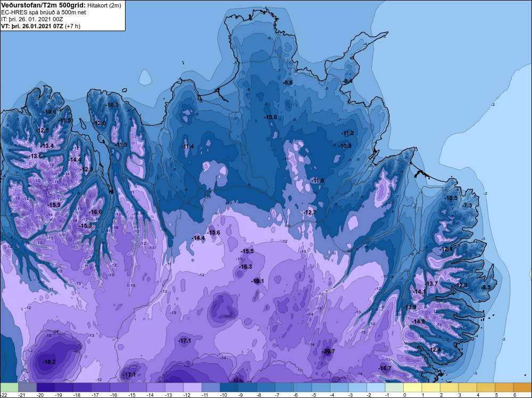Select the legend swatch above the -14 label

point(156,387)
